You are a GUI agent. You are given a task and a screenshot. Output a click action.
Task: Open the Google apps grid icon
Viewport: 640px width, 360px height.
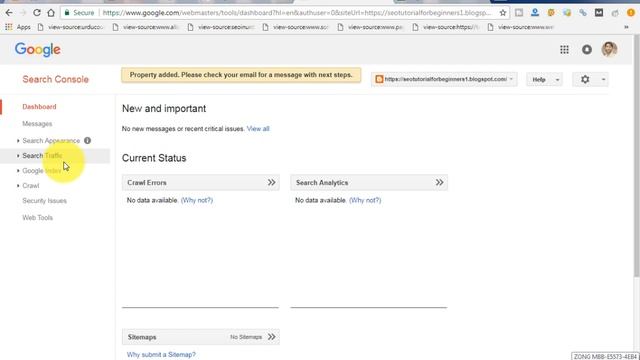564,50
